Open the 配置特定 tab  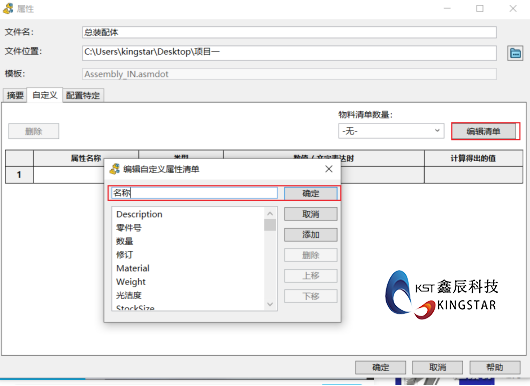coord(83,95)
